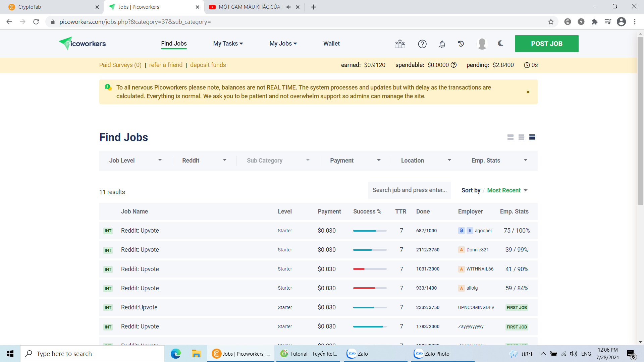This screenshot has width=644, height=362.
Task: Open Zalo Photo taskbar window
Action: tap(442, 354)
